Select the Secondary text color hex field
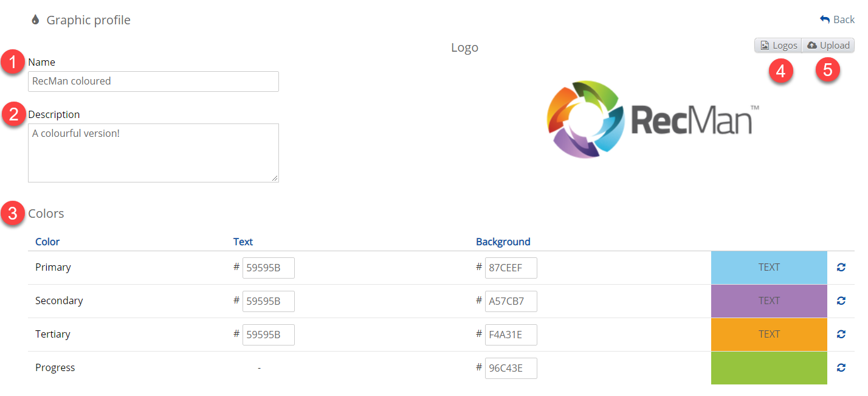The width and height of the screenshot is (868, 396). pyautogui.click(x=268, y=301)
